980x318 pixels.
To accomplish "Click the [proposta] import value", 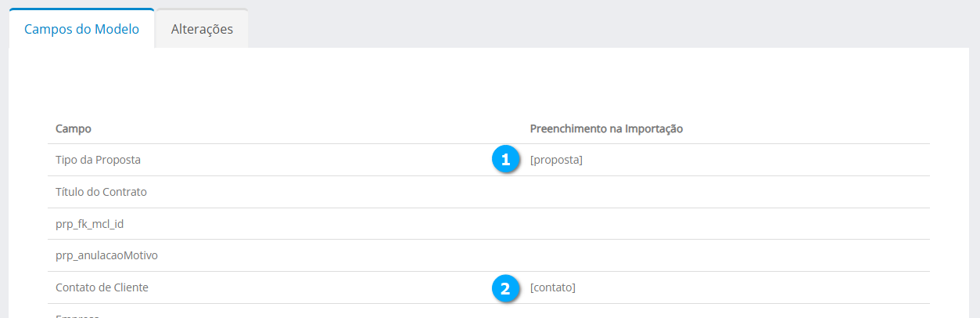I will tap(556, 160).
